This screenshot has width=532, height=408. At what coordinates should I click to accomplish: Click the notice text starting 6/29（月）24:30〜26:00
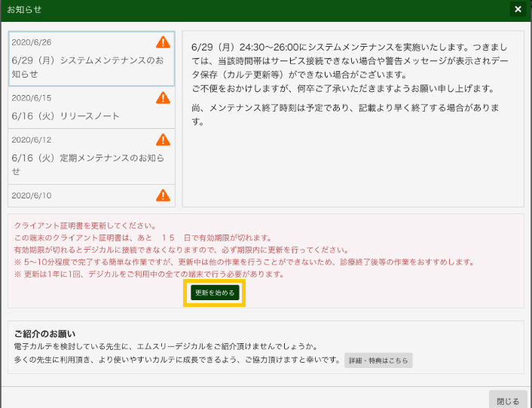point(350,68)
